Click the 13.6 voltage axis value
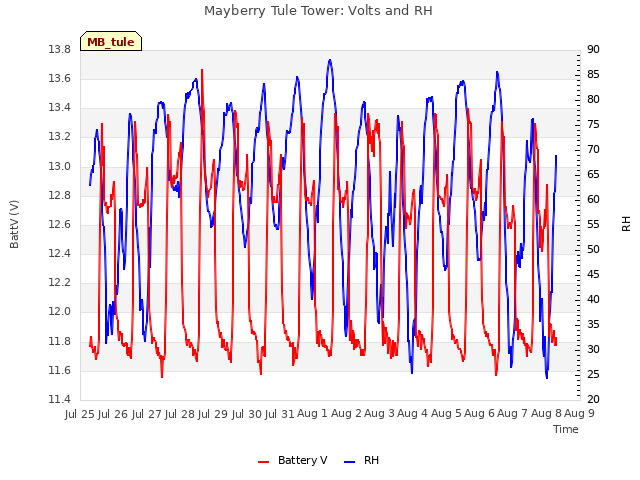 tap(59, 79)
